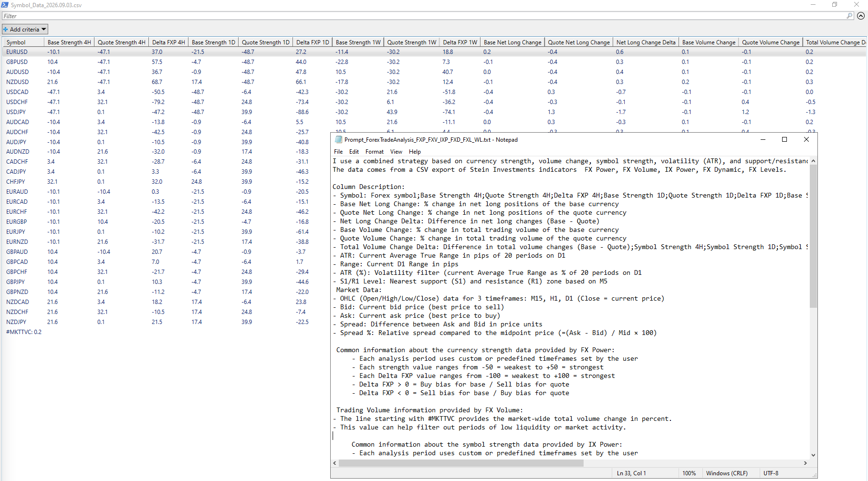Screen dimensions: 868x481
Task: Click the Notepad horizontal scrollbar left arrow
Action: pos(335,463)
